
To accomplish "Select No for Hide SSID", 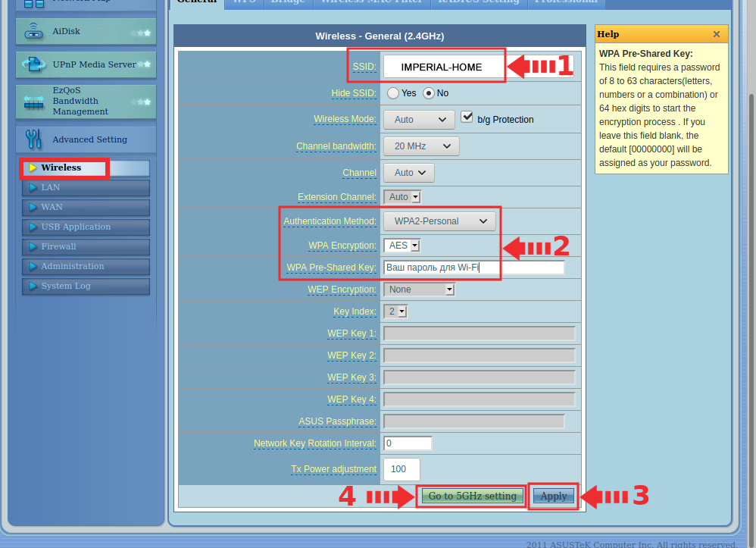I will click(428, 93).
